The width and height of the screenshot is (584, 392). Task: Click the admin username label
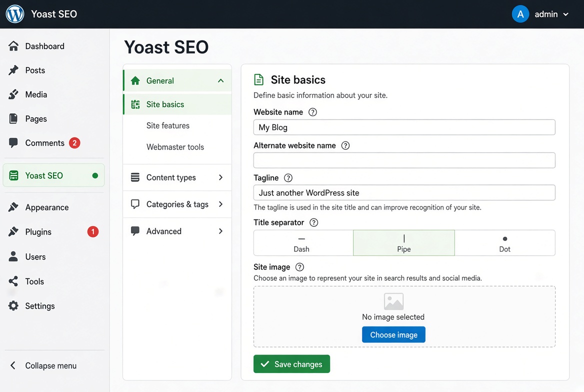546,14
